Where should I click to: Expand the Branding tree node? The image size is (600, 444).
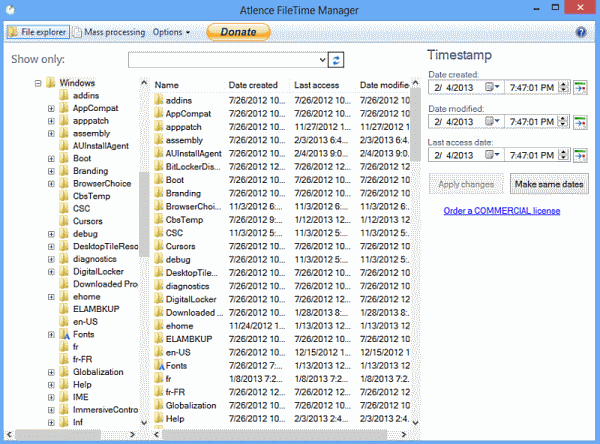click(x=51, y=171)
